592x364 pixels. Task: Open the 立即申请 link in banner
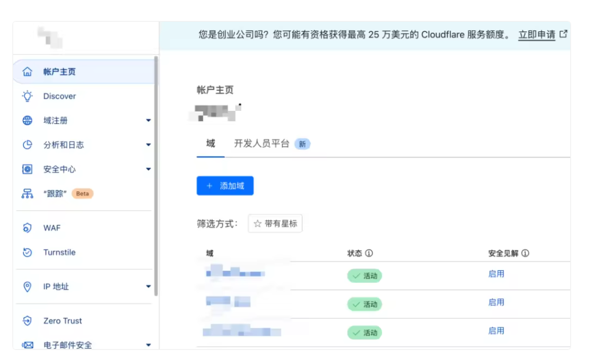point(537,34)
